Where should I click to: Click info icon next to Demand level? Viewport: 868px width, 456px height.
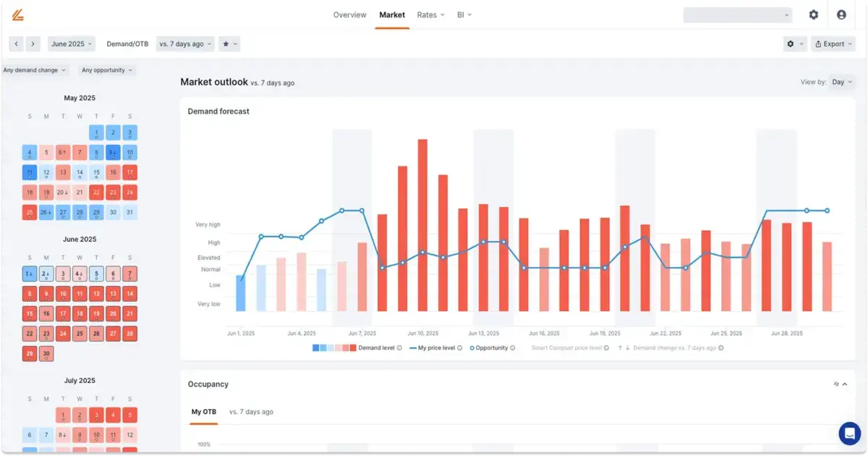399,348
